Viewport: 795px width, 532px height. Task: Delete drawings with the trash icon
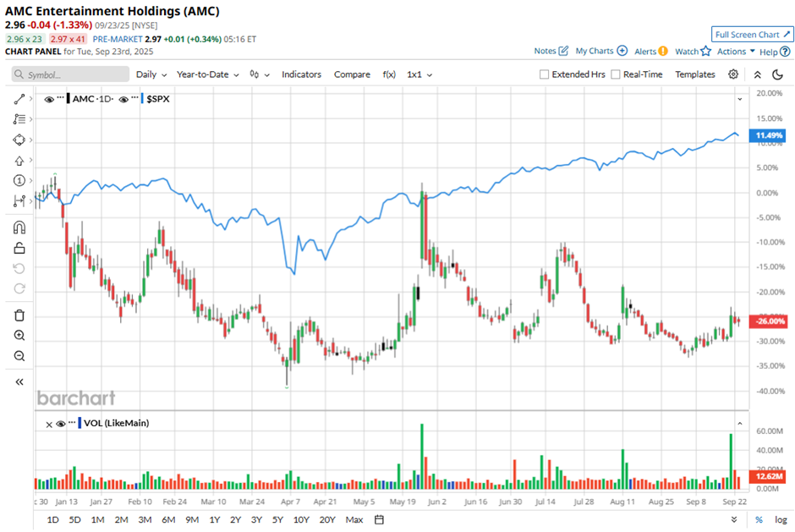coord(19,315)
